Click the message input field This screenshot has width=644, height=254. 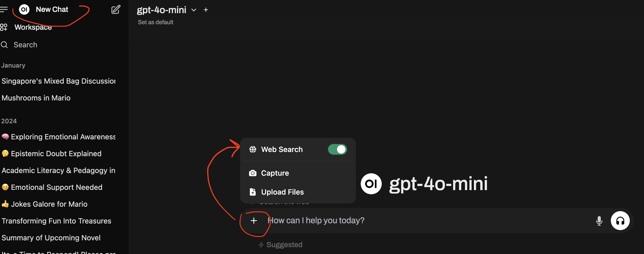(x=429, y=221)
